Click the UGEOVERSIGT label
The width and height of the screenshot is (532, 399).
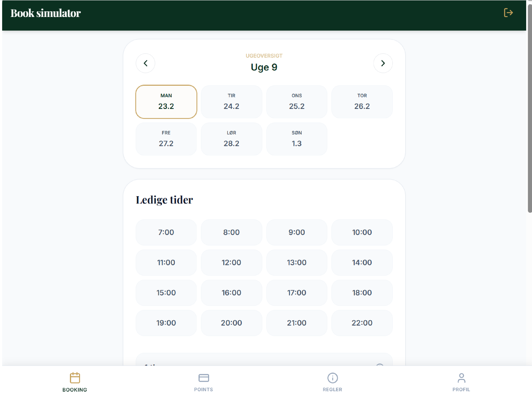[x=264, y=56]
